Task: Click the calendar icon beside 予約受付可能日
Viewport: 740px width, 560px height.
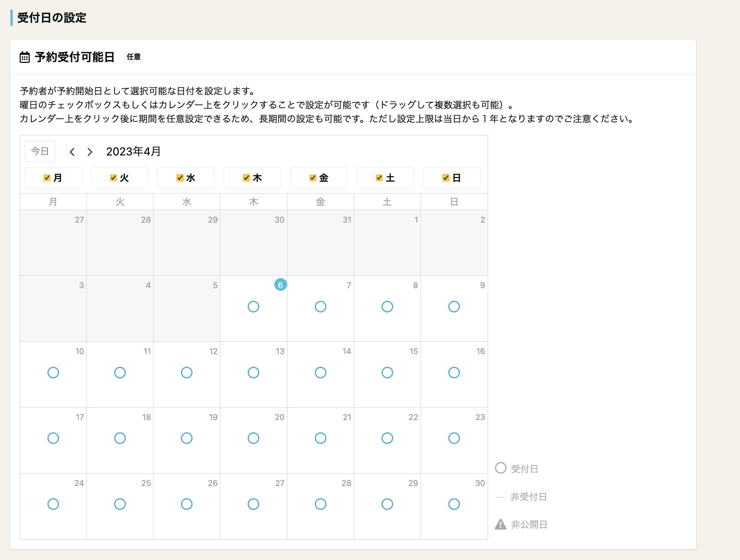Action: 24,57
